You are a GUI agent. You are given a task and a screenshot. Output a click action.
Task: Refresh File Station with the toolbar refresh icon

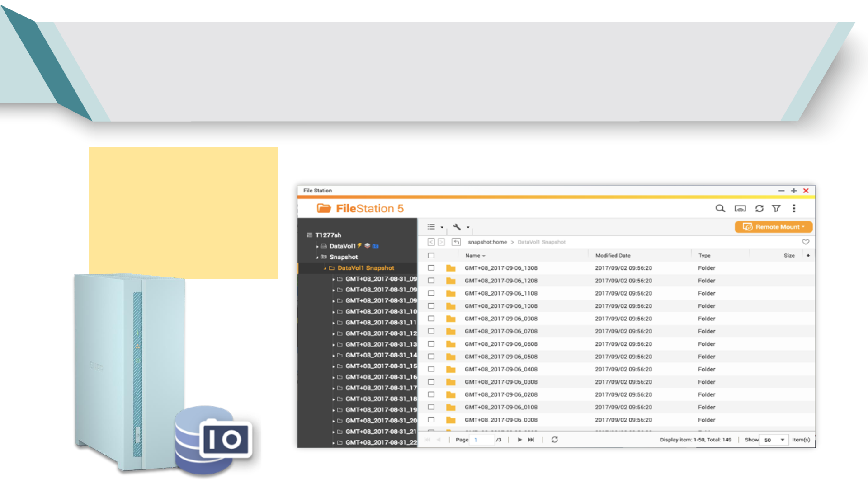[x=759, y=208]
